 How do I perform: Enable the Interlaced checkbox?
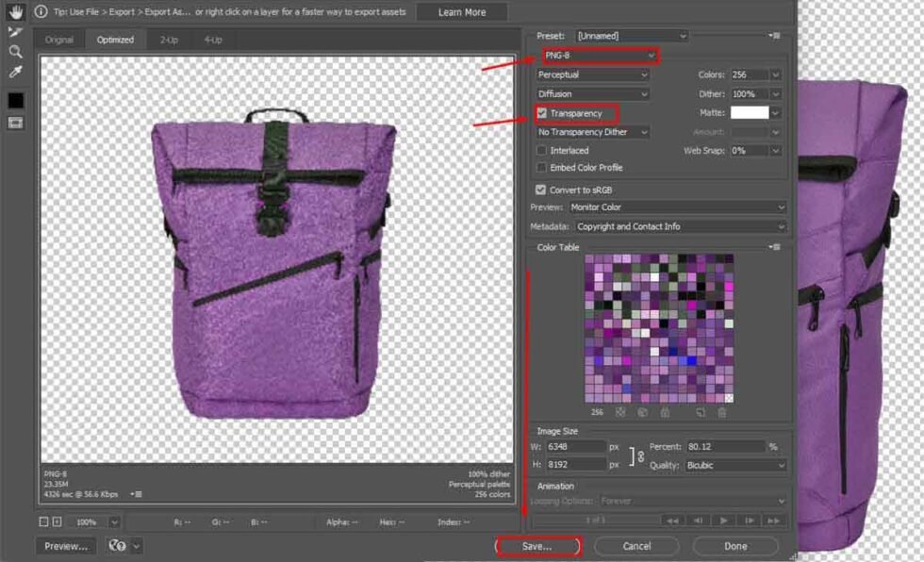point(541,151)
